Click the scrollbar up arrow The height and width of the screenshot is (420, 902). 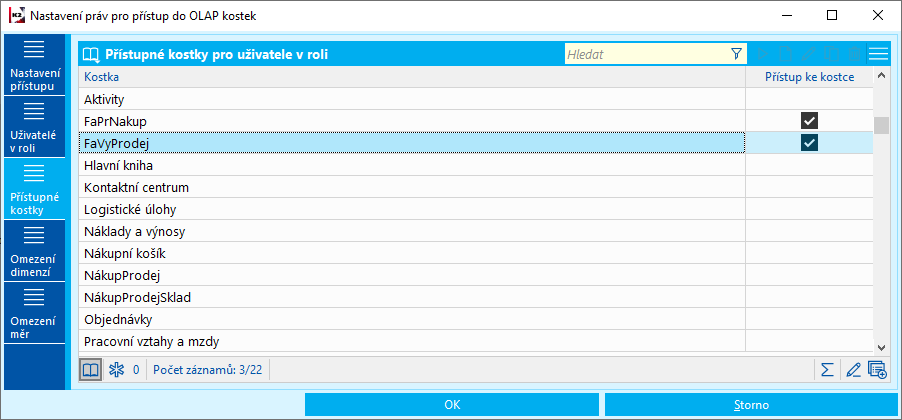tap(881, 74)
